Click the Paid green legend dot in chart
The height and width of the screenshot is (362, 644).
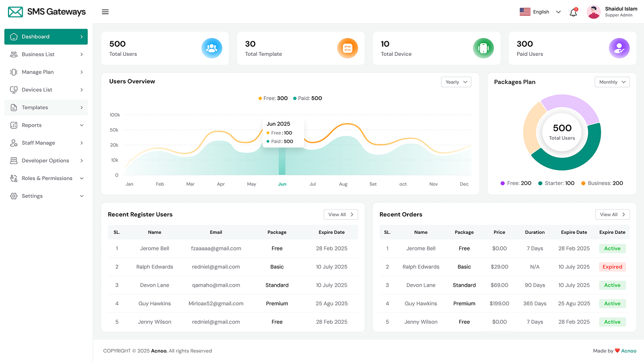[294, 99]
